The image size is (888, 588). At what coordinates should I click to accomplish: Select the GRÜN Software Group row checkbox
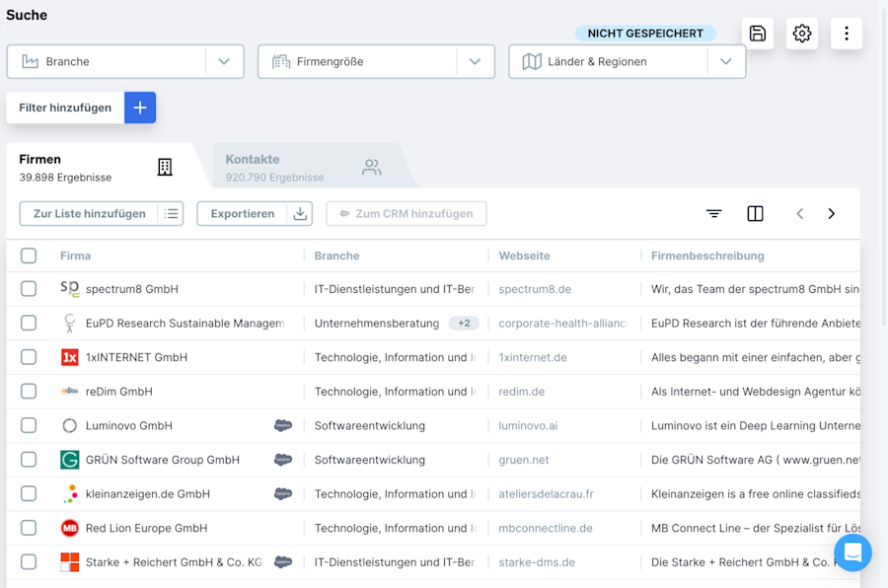pos(29,460)
